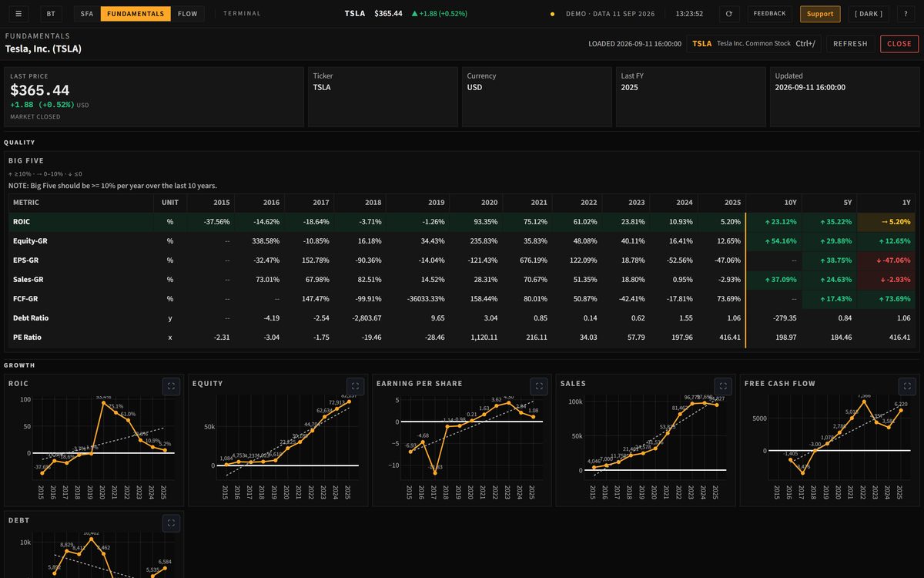This screenshot has width=924, height=578.
Task: Click the 1Y column header
Action: (x=886, y=203)
